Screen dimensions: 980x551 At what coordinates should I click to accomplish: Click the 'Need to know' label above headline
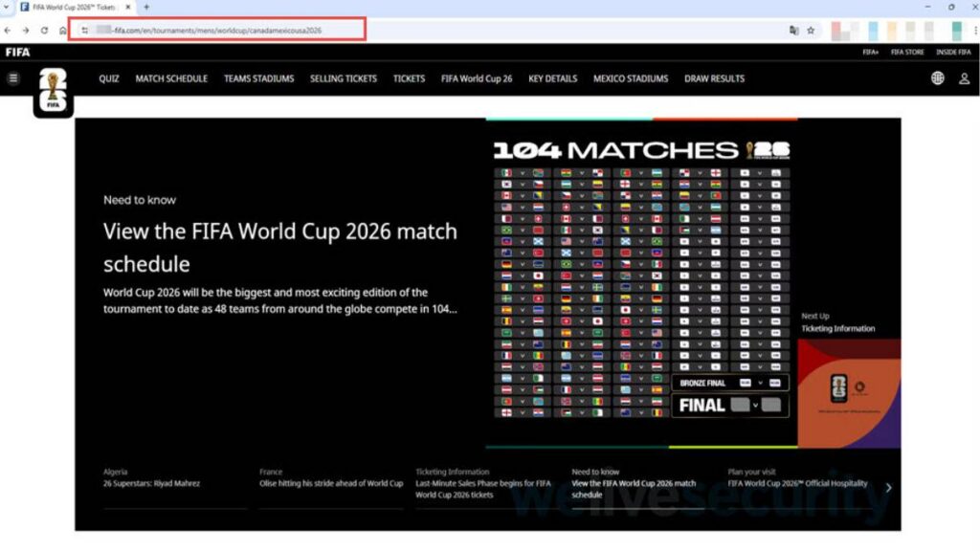click(140, 200)
